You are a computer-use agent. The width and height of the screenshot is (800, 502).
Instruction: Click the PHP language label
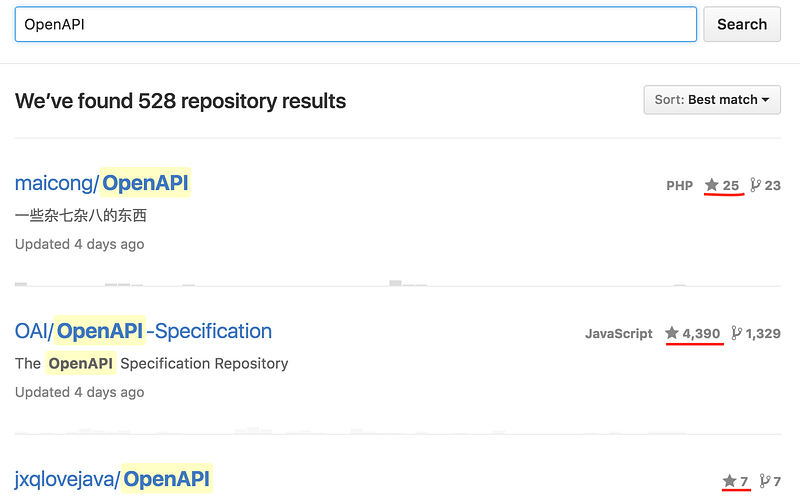679,185
